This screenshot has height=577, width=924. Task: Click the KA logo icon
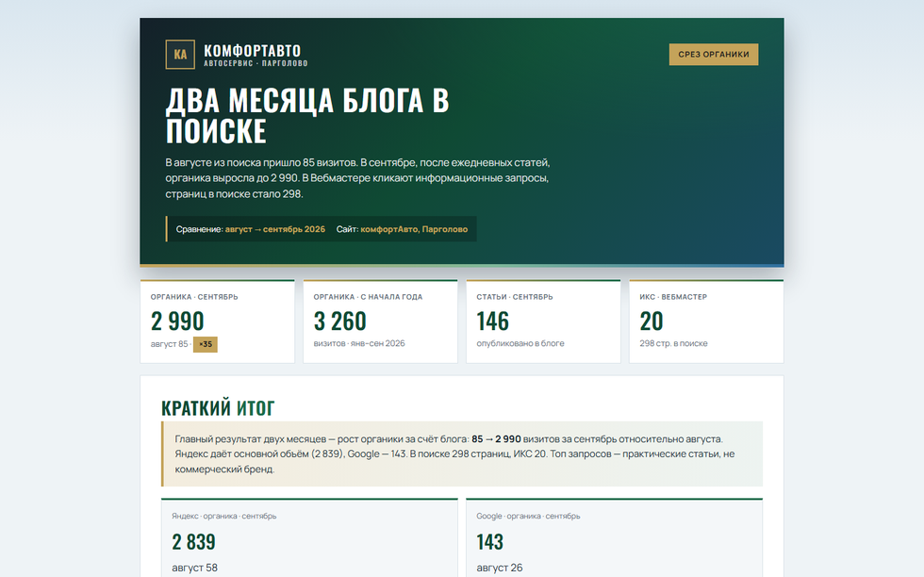(180, 55)
